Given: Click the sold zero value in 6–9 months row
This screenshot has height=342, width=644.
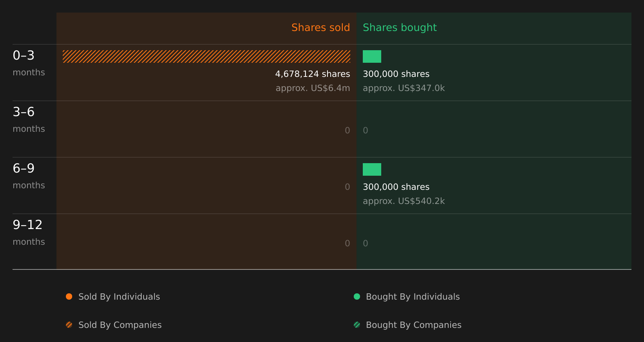Looking at the screenshot, I should [347, 187].
